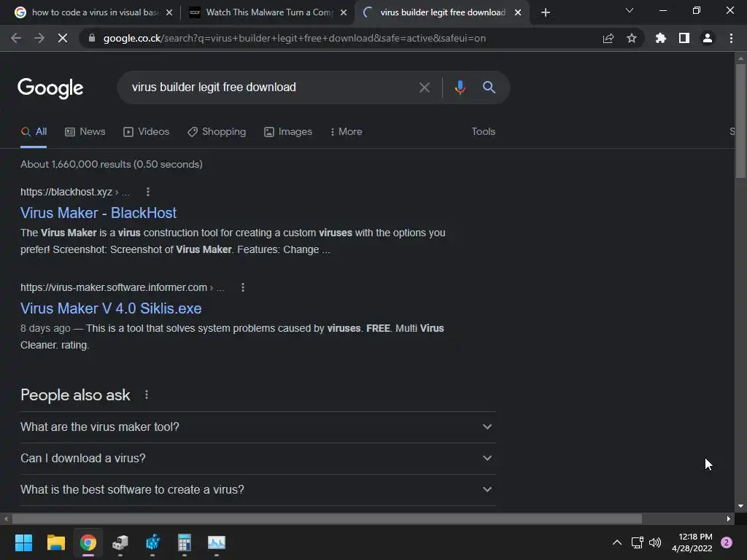The width and height of the screenshot is (747, 560).
Task: Open File Explorer from the taskbar
Action: [55, 542]
